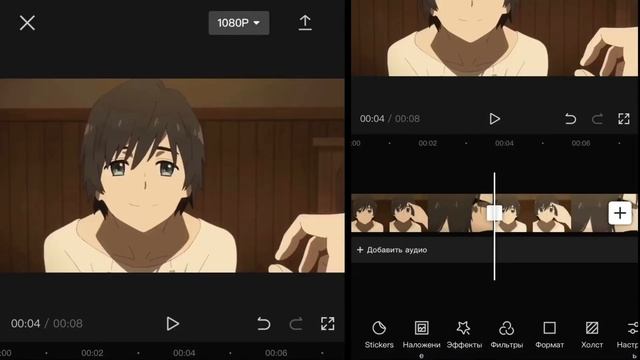The height and width of the screenshot is (360, 640).
Task: Redo the action in left panel
Action: click(296, 324)
